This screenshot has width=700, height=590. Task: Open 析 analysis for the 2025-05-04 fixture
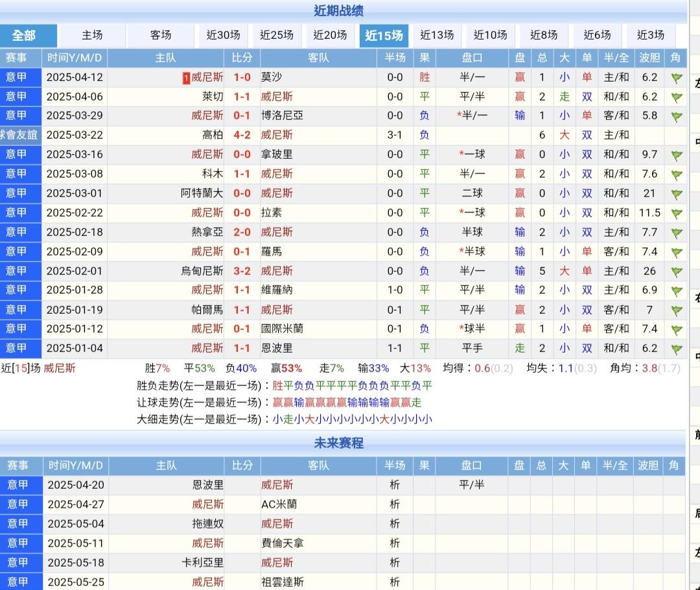tap(395, 523)
